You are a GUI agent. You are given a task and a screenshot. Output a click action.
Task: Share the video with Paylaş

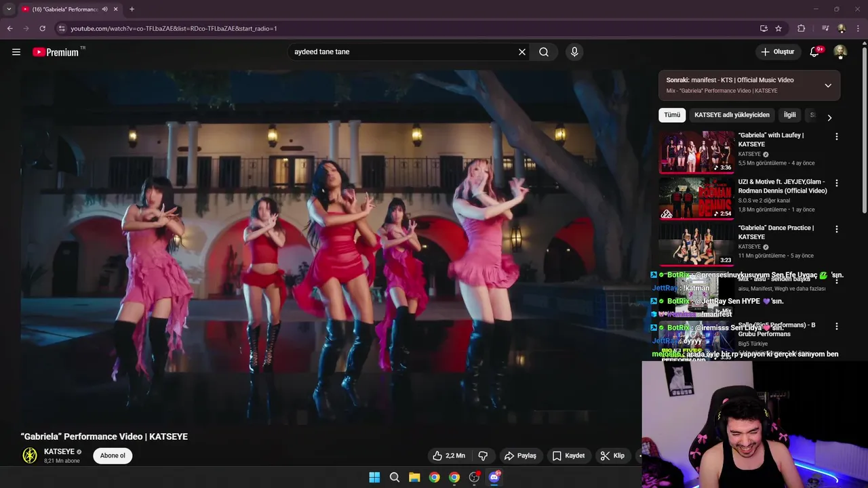coord(521,455)
